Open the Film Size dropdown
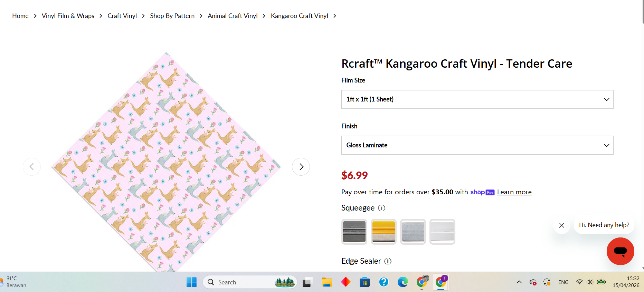 [x=477, y=99]
